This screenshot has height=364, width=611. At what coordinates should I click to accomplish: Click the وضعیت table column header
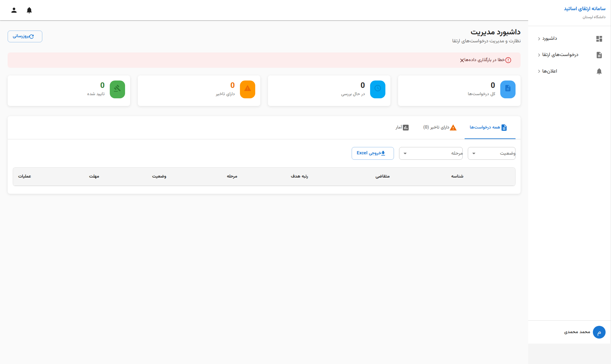click(159, 176)
